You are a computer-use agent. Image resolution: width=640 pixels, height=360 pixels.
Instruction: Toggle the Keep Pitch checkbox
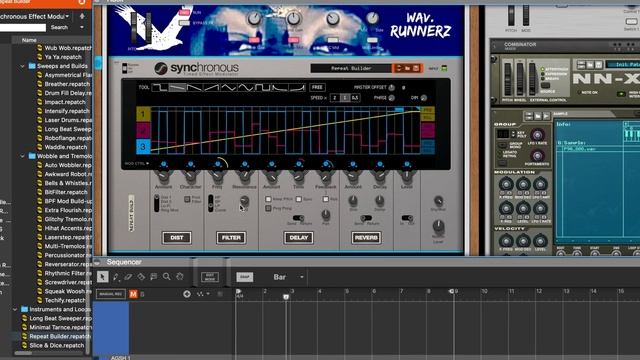(268, 199)
